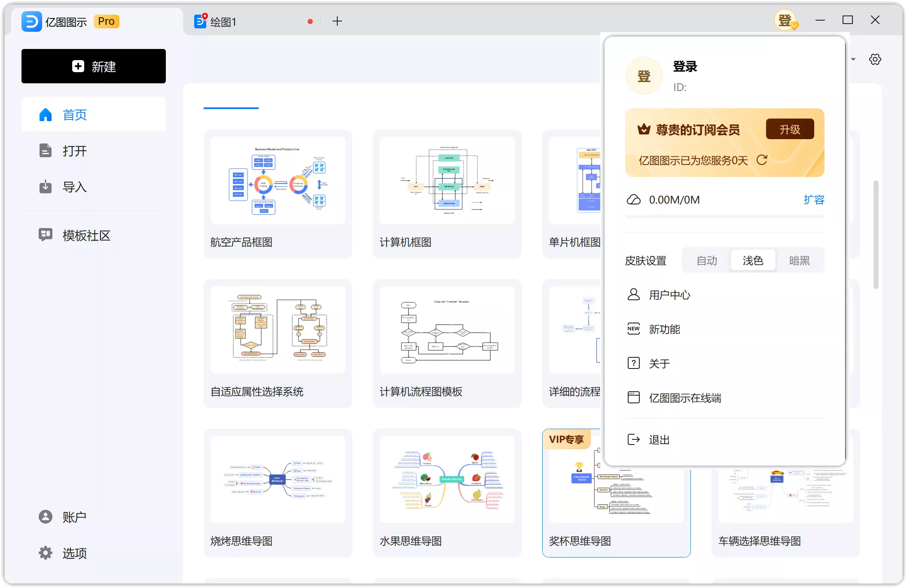The height and width of the screenshot is (588, 907).
Task: Click the vertical scrollbar of template list
Action: 876,235
